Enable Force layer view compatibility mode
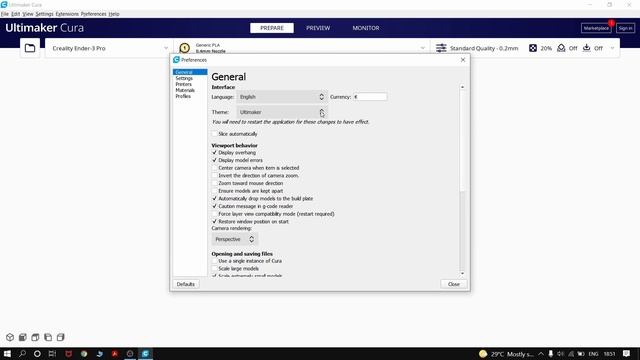 [214, 214]
